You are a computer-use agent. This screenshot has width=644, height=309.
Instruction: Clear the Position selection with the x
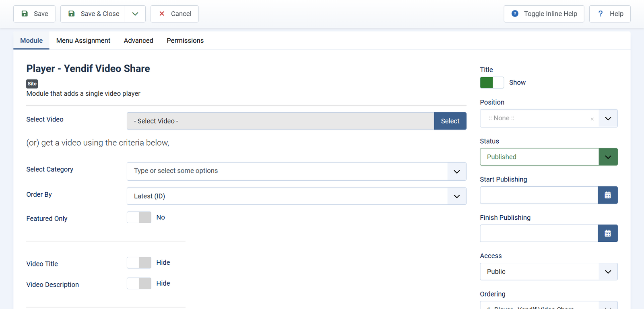click(x=592, y=119)
